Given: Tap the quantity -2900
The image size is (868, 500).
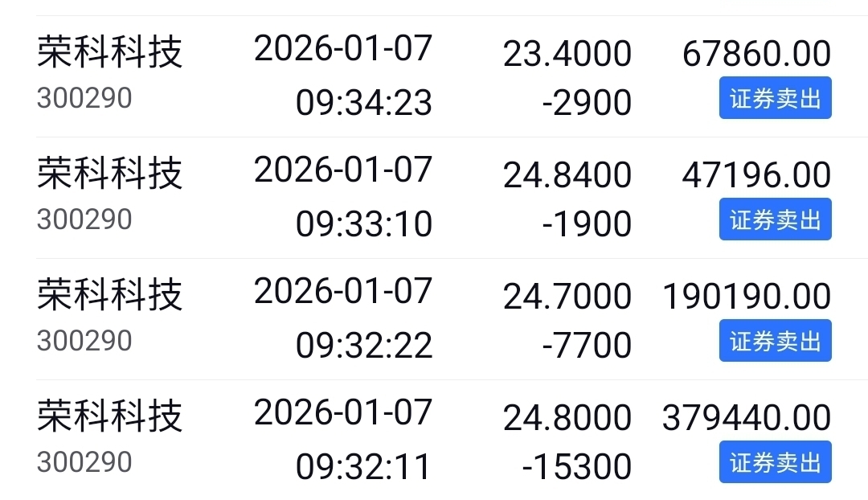Looking at the screenshot, I should (x=587, y=102).
